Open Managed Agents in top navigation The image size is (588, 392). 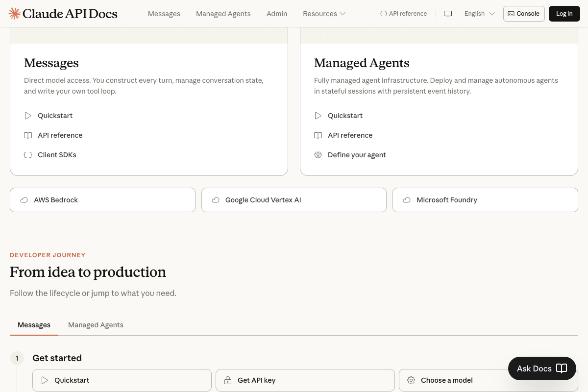point(223,14)
